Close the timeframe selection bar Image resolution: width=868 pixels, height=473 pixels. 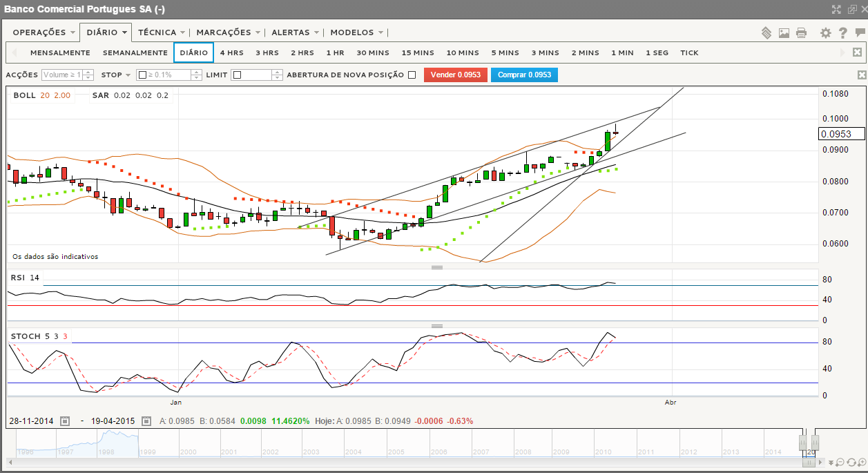[x=857, y=52]
